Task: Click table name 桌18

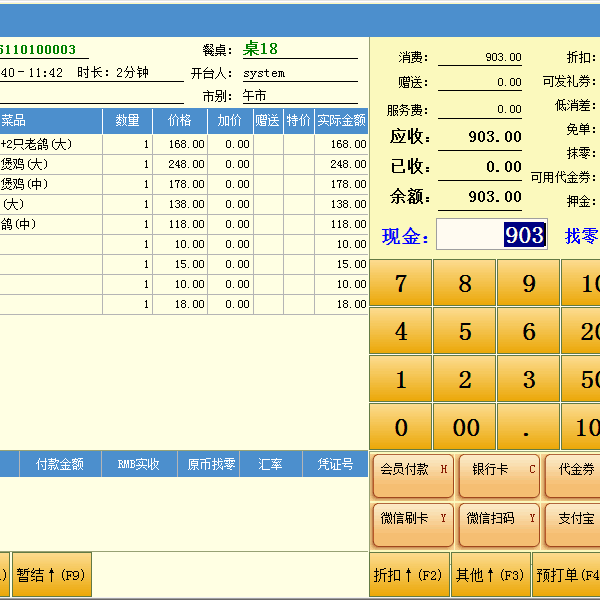Action: [260, 49]
